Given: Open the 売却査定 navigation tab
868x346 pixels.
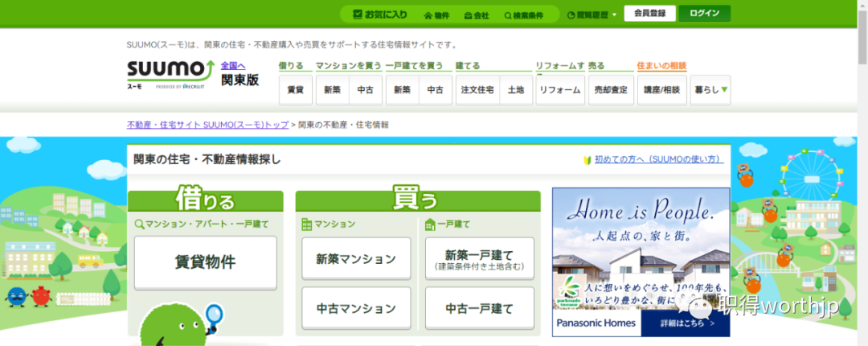Looking at the screenshot, I should [x=611, y=90].
